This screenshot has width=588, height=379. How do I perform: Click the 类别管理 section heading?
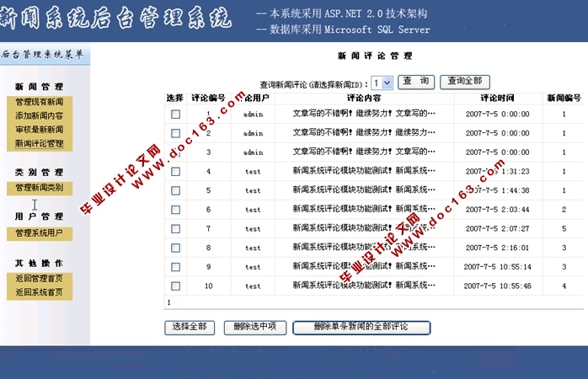(39, 173)
